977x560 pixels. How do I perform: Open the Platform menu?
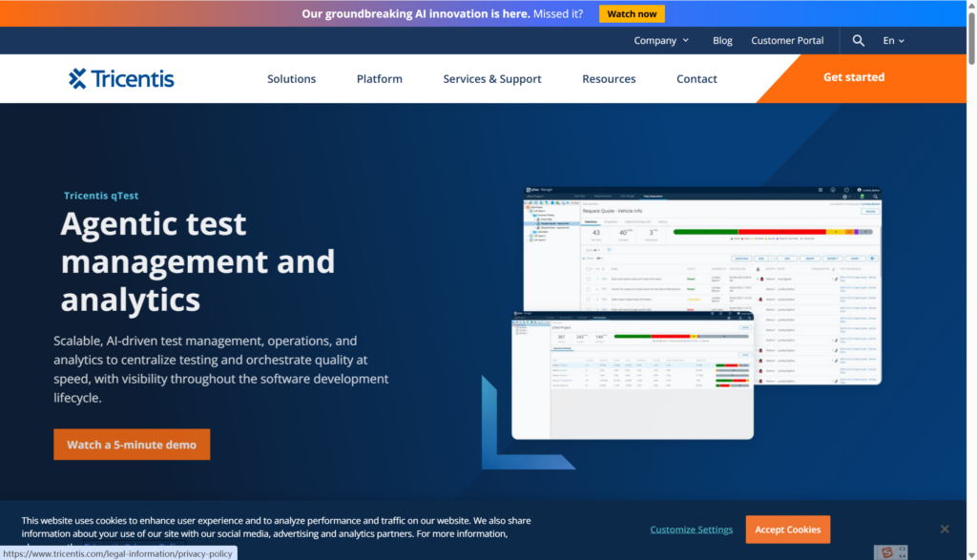380,78
